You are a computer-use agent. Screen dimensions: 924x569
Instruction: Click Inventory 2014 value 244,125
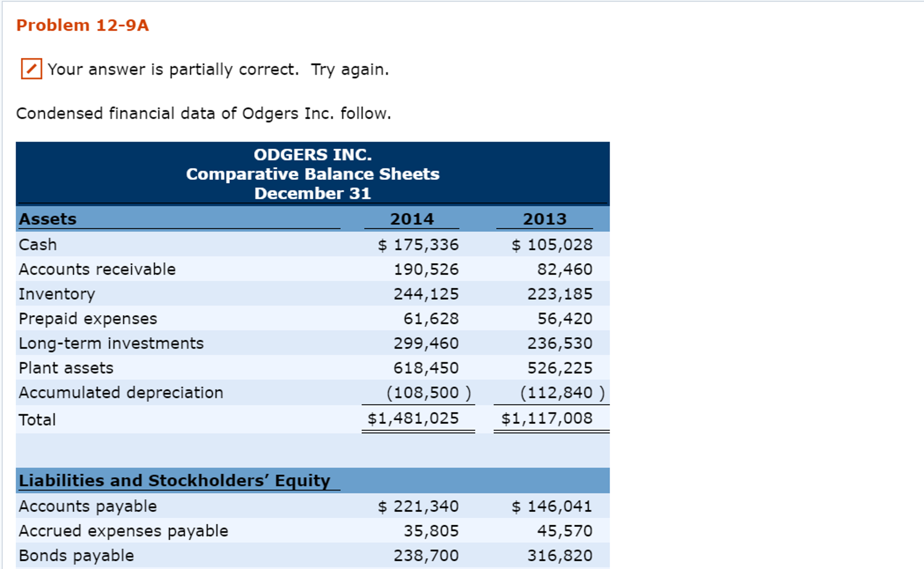[x=426, y=294]
